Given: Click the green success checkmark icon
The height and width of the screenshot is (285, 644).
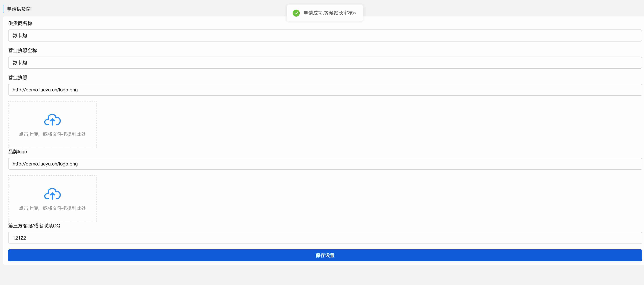Looking at the screenshot, I should click(296, 13).
